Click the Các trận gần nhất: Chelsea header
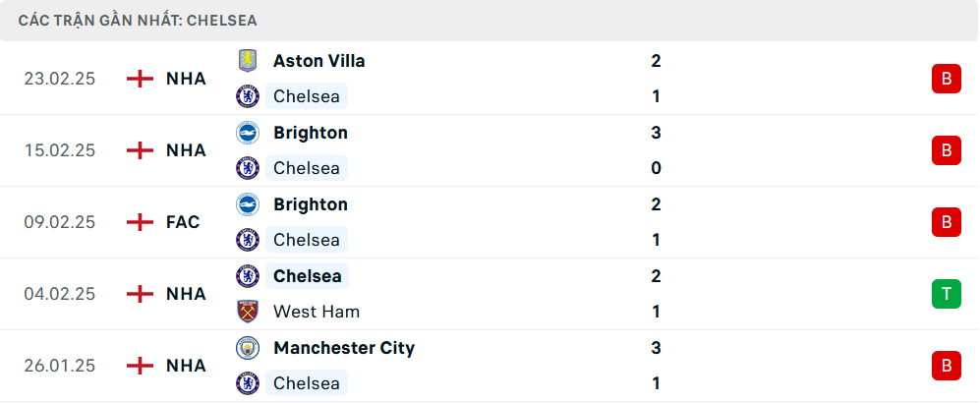The height and width of the screenshot is (403, 980). pyautogui.click(x=139, y=20)
